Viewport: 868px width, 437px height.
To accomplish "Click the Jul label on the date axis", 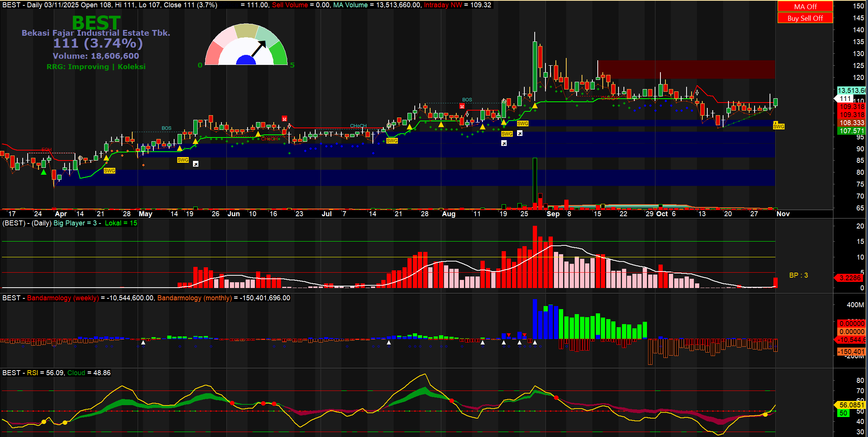I will [x=326, y=214].
